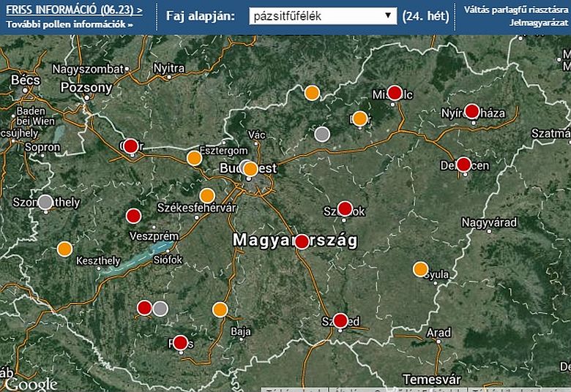Select the red marker at Nyíregyháza
Screen dimensions: 571x392
point(472,111)
